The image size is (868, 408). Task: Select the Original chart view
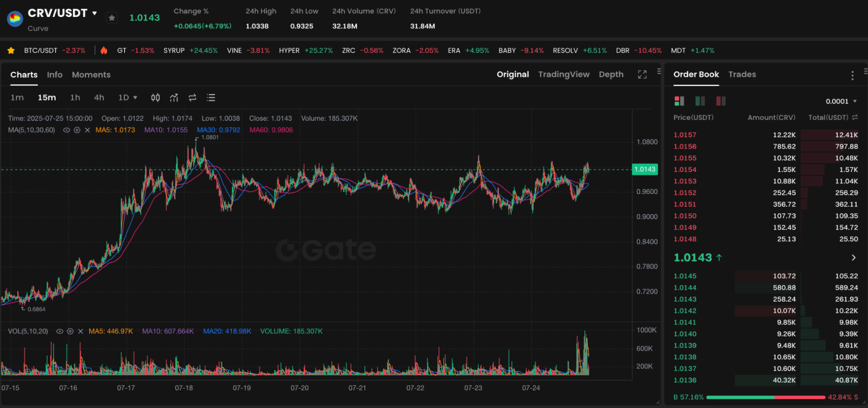pyautogui.click(x=513, y=74)
